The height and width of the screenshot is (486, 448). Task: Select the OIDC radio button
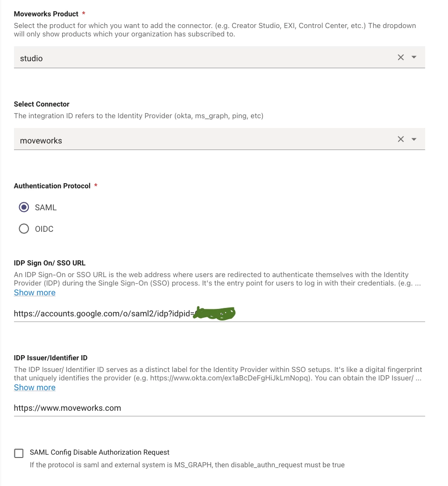point(24,229)
